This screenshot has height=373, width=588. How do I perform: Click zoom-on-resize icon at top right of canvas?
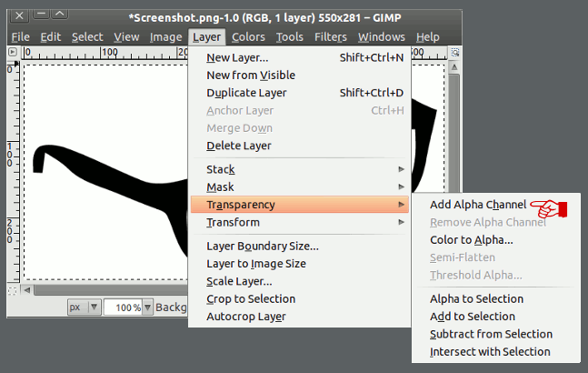[455, 53]
